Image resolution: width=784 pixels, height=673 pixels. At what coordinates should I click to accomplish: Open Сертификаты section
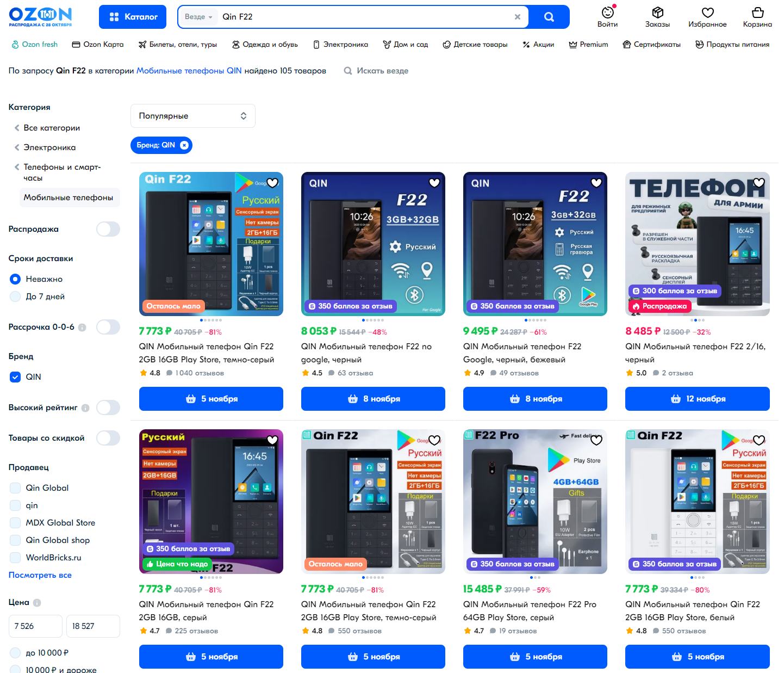point(651,45)
